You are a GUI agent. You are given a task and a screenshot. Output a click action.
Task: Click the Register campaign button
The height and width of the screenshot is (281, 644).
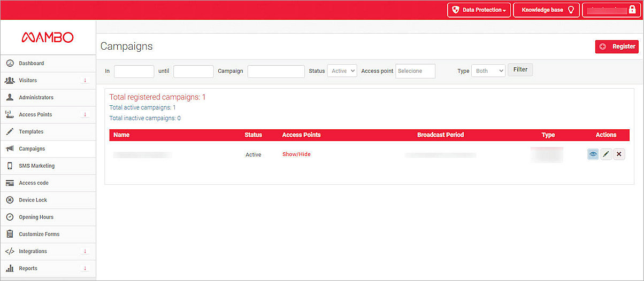[617, 47]
